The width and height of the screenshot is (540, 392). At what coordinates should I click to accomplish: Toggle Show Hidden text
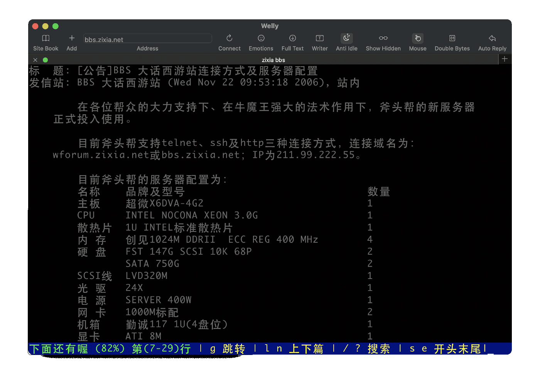coord(383,42)
